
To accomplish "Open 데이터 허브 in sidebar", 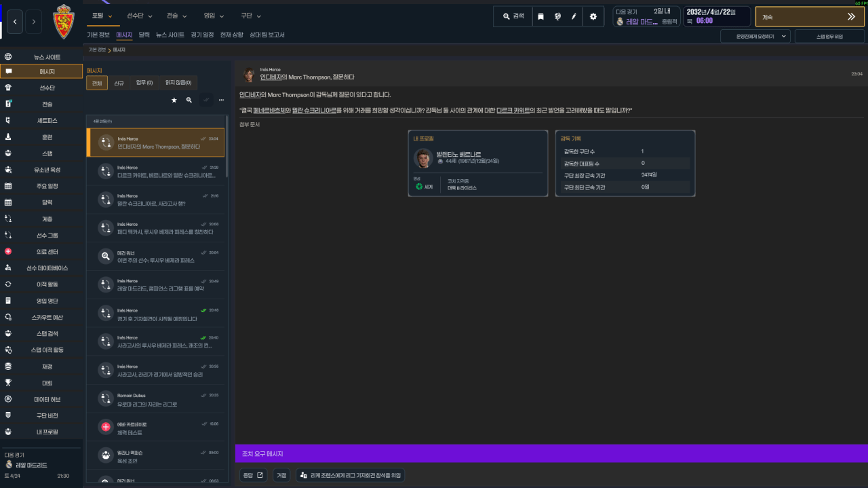I will pyautogui.click(x=41, y=399).
